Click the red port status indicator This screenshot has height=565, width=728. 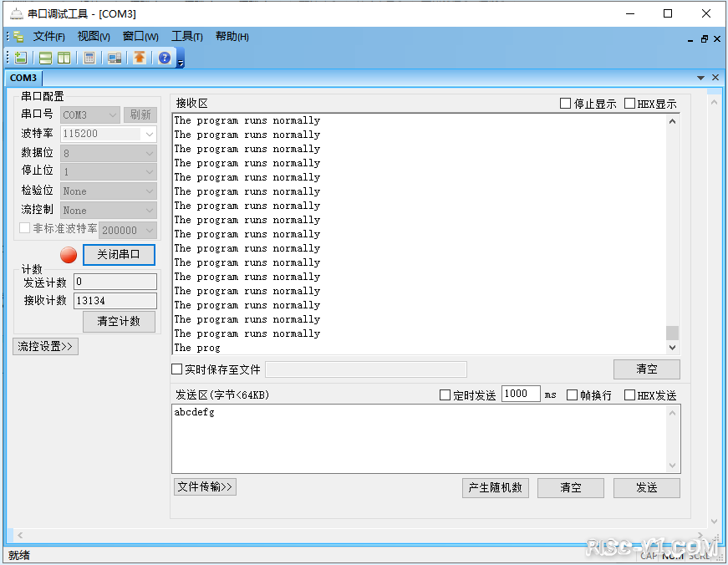point(69,255)
